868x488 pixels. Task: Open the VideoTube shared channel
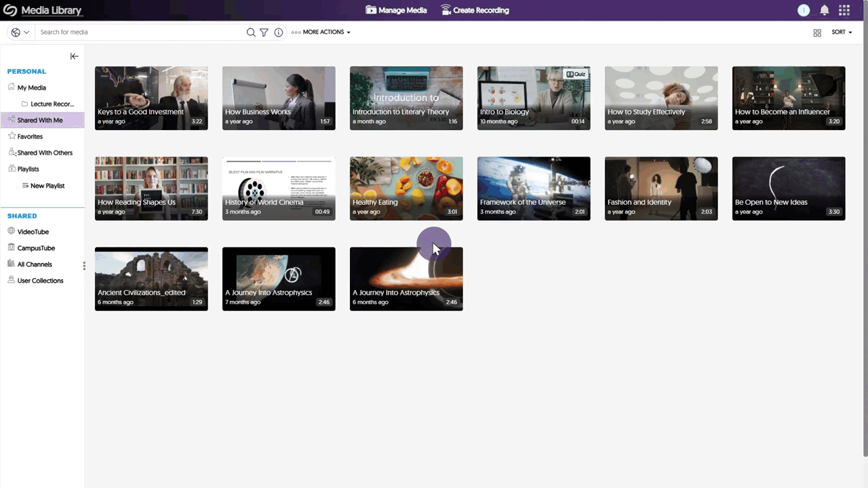(x=33, y=231)
